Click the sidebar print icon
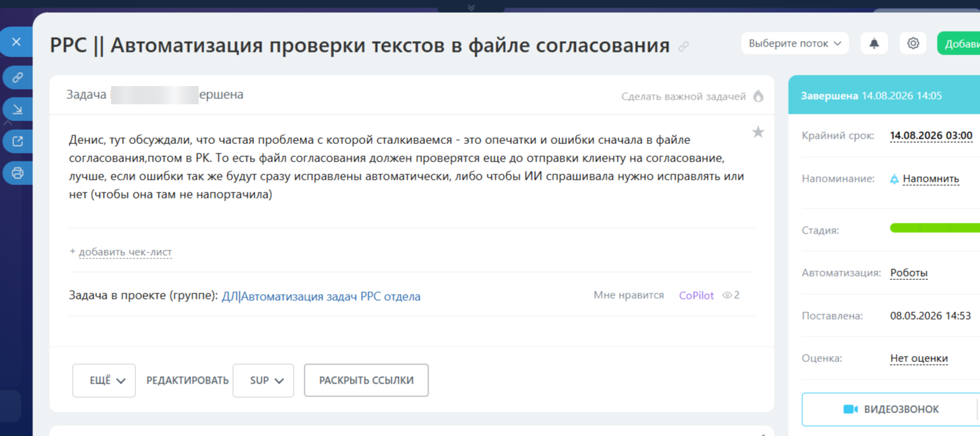Viewport: 980px width, 436px height. (x=18, y=173)
